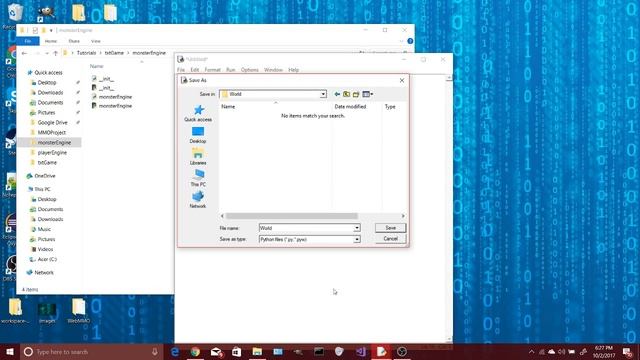The height and width of the screenshot is (360, 640).
Task: Click Cortana microphone icon
Action: tap(155, 351)
